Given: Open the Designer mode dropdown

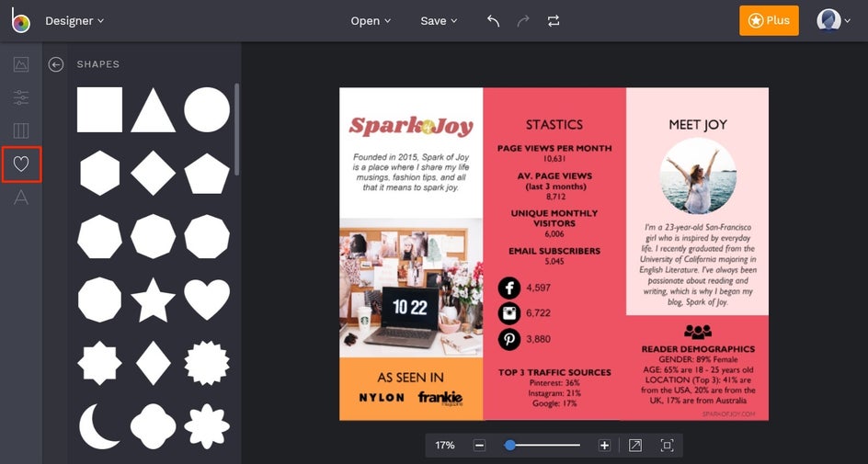Looking at the screenshot, I should [74, 21].
